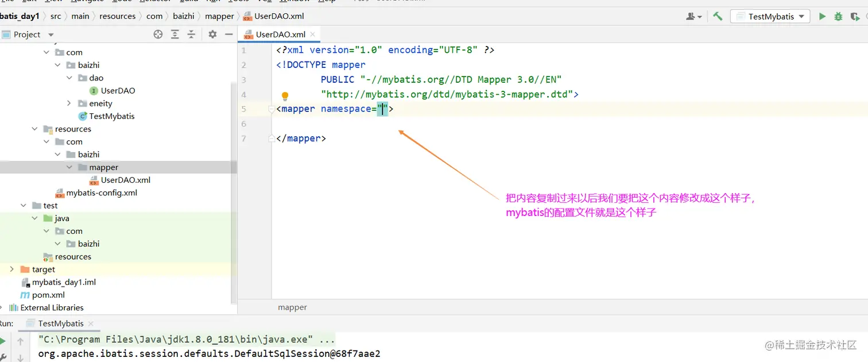Click the closing </mapper> tag
868x362 pixels.
(x=301, y=138)
